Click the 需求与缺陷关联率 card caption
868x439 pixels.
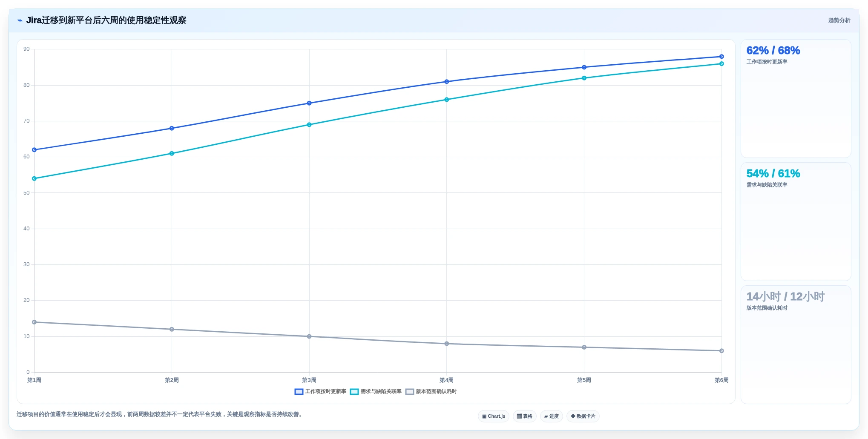[767, 185]
